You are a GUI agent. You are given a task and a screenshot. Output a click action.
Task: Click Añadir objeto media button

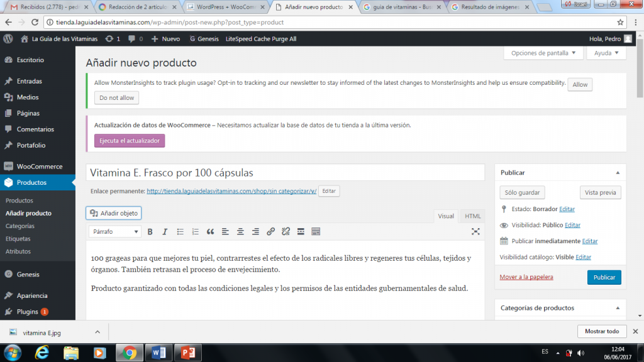pyautogui.click(x=114, y=213)
